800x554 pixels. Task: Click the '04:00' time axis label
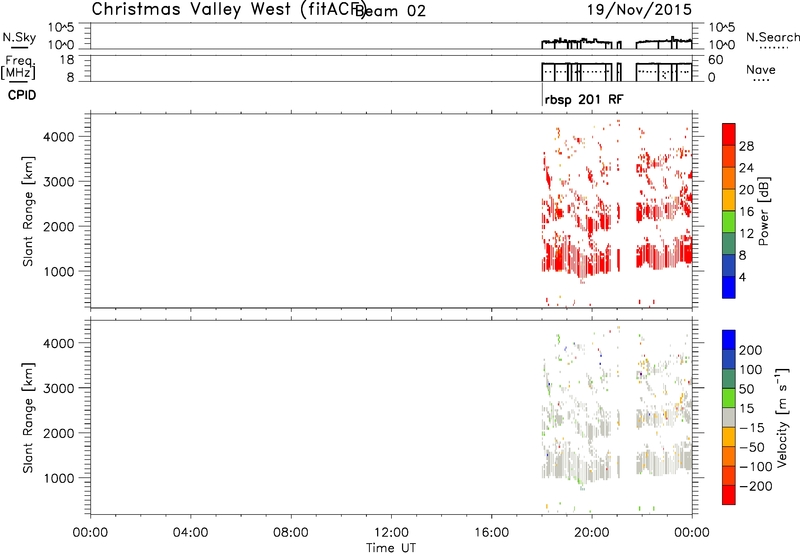(190, 533)
